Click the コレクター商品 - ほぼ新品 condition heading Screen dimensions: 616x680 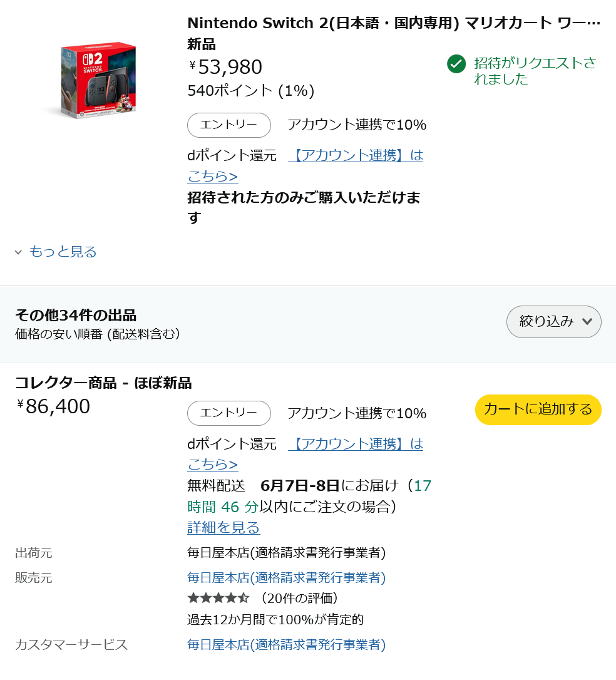[x=103, y=383]
